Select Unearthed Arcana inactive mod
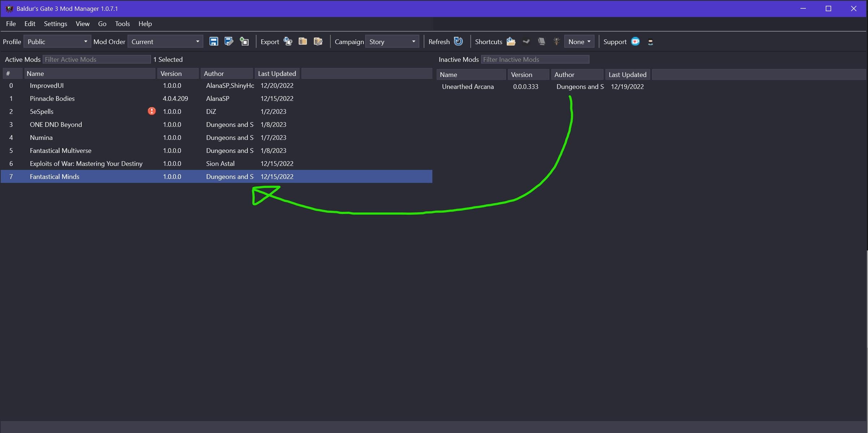The width and height of the screenshot is (868, 433). point(467,86)
